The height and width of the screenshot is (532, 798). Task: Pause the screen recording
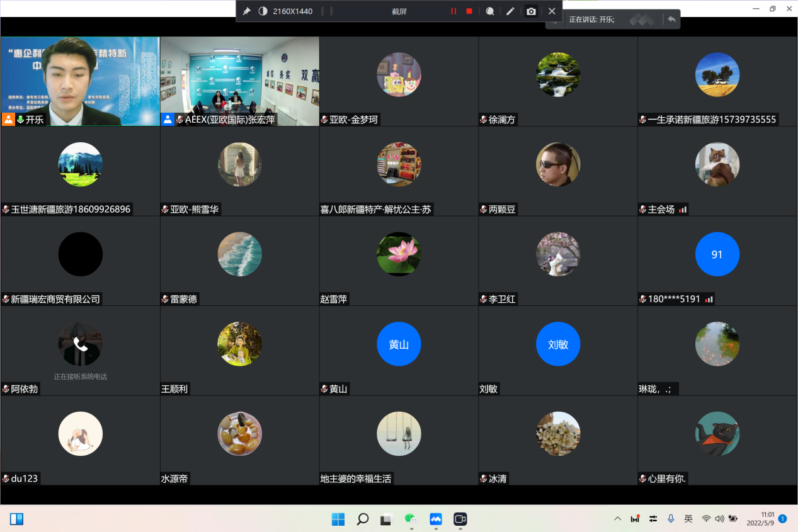453,11
